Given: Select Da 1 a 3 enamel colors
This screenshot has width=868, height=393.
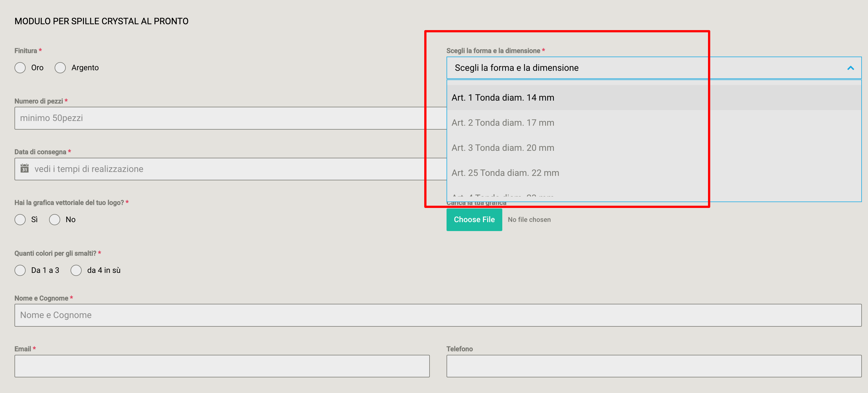Looking at the screenshot, I should 20,270.
